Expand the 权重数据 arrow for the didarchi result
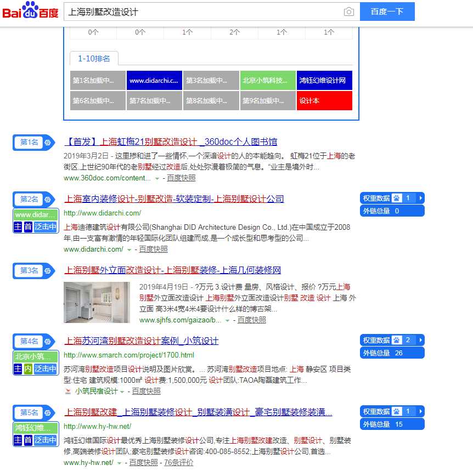 pyautogui.click(x=420, y=198)
